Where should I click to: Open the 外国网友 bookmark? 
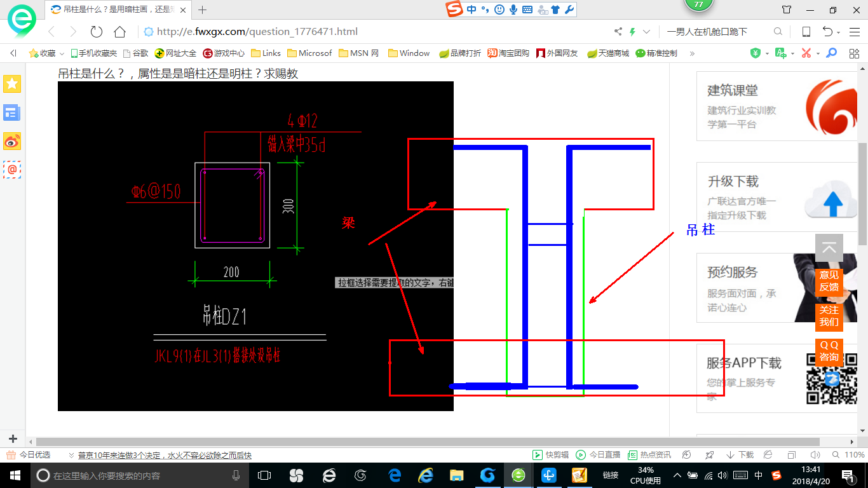pyautogui.click(x=557, y=53)
